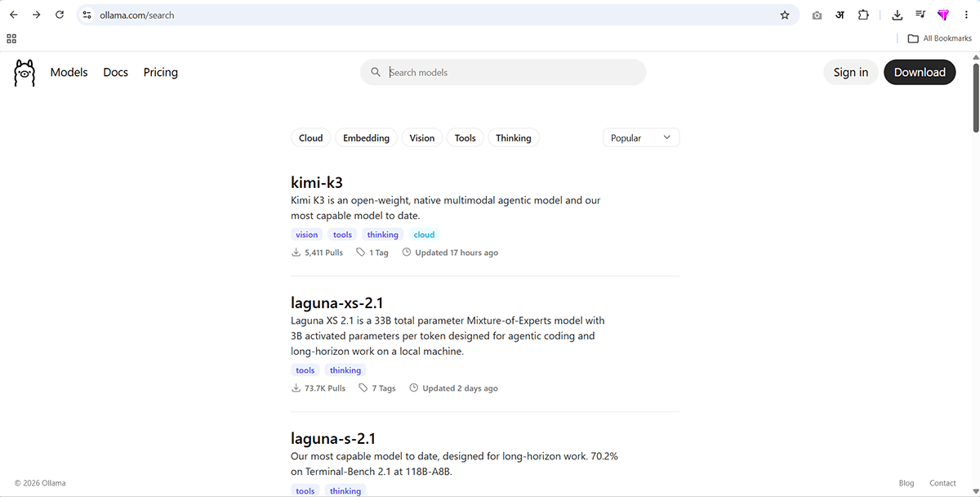Click the Download button
Image resolution: width=980 pixels, height=497 pixels.
tap(920, 72)
